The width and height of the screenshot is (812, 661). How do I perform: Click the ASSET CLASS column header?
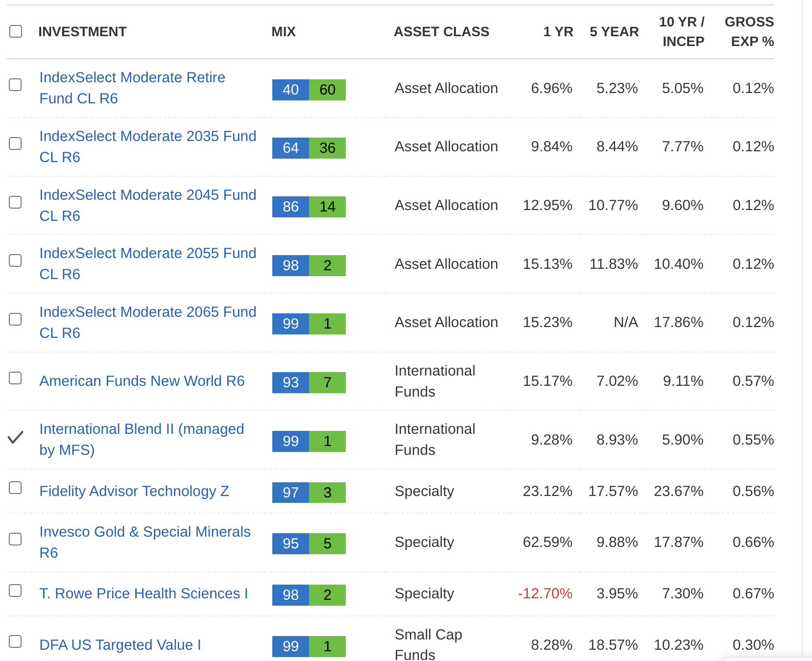(x=442, y=32)
